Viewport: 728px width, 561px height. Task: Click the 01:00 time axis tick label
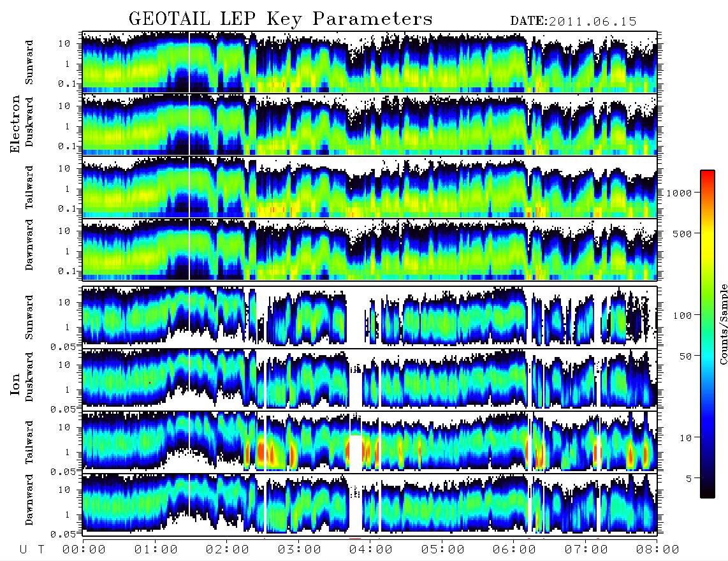click(156, 550)
